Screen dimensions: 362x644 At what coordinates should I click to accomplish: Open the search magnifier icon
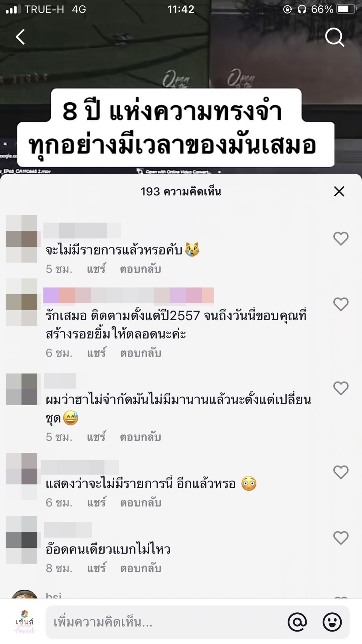point(335,37)
